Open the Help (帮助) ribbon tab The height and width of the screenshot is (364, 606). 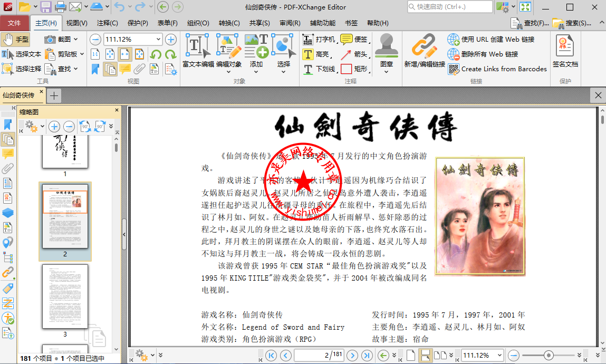(x=378, y=23)
